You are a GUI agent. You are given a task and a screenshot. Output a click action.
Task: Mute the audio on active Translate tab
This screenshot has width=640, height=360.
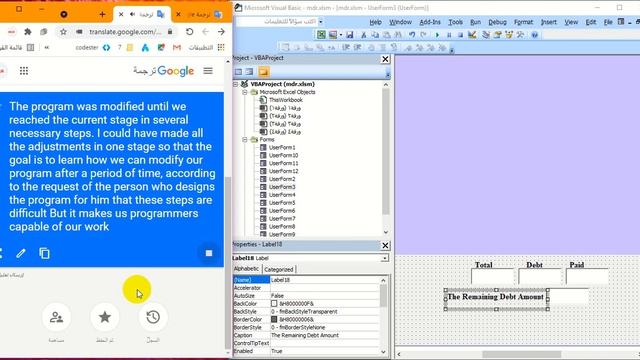[132, 14]
